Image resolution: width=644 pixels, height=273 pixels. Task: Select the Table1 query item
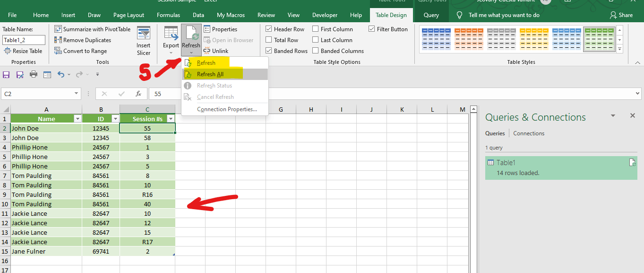click(x=561, y=168)
